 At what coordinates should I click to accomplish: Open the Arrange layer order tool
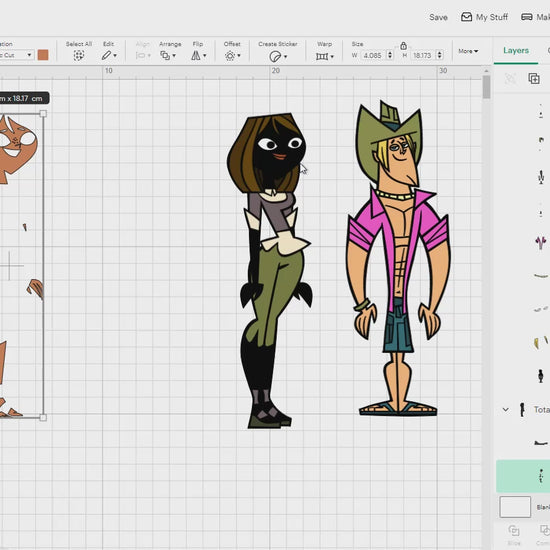tap(165, 55)
